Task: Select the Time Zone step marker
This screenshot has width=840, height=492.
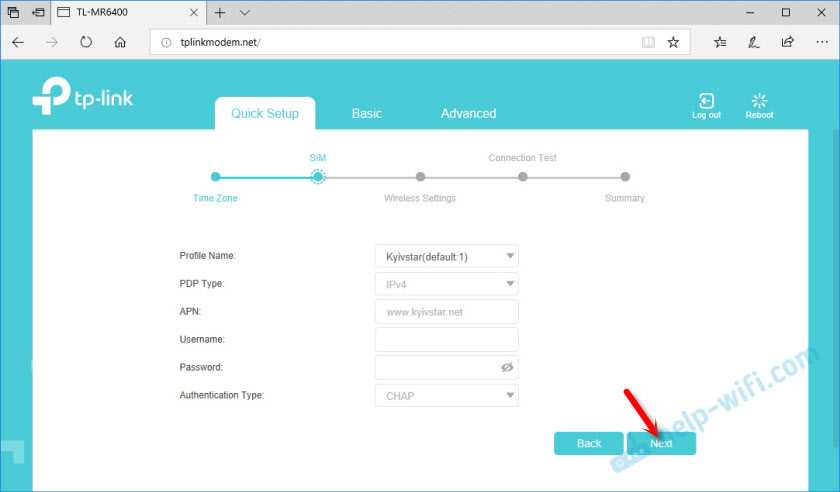Action: click(x=215, y=177)
